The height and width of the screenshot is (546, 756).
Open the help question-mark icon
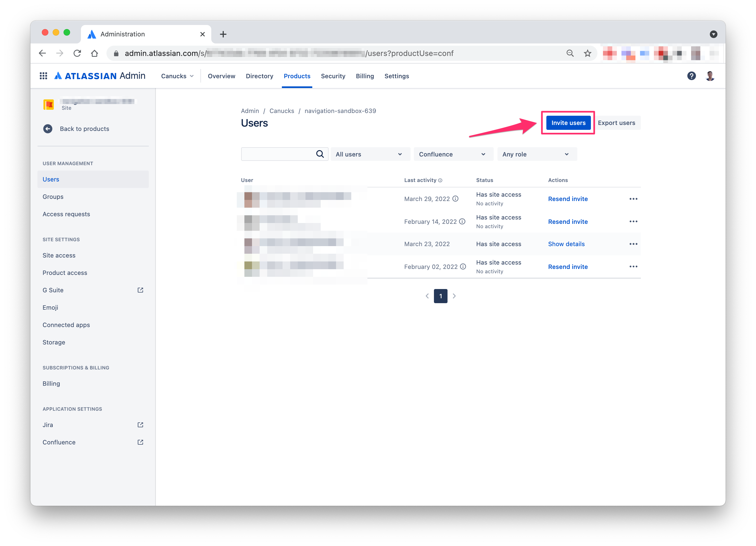click(692, 76)
